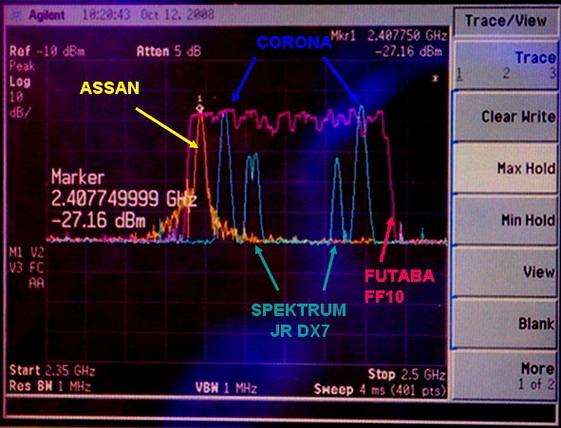Click the Mkr1 2.407750 GHz readout
Viewport: 561px width, 428px height.
click(x=389, y=36)
